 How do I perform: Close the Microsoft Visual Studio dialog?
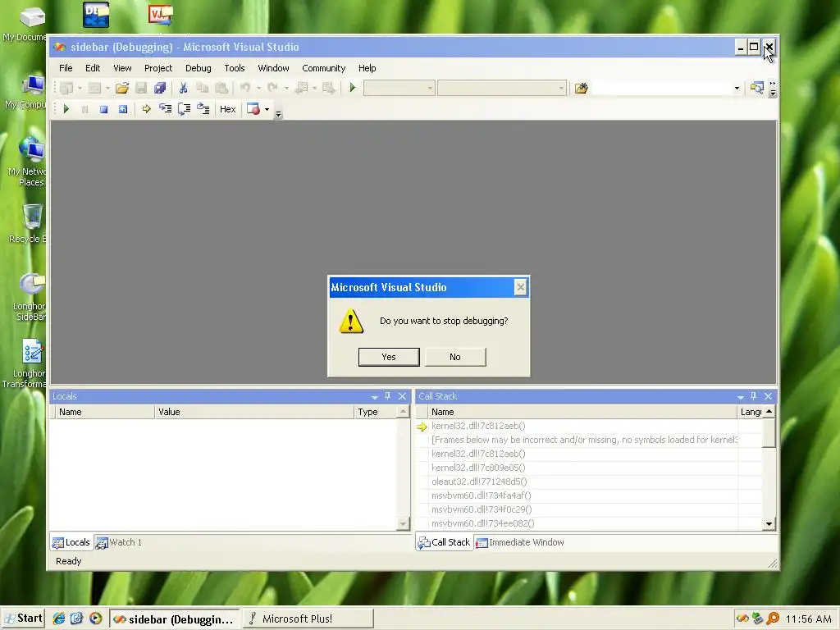pos(520,288)
